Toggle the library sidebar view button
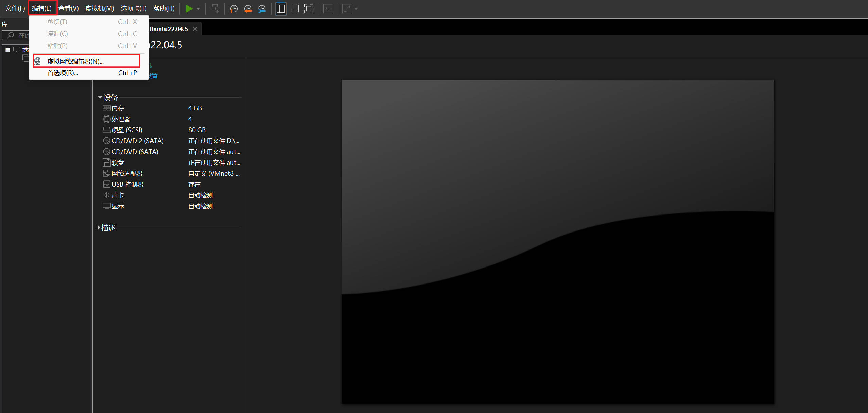 (x=281, y=9)
